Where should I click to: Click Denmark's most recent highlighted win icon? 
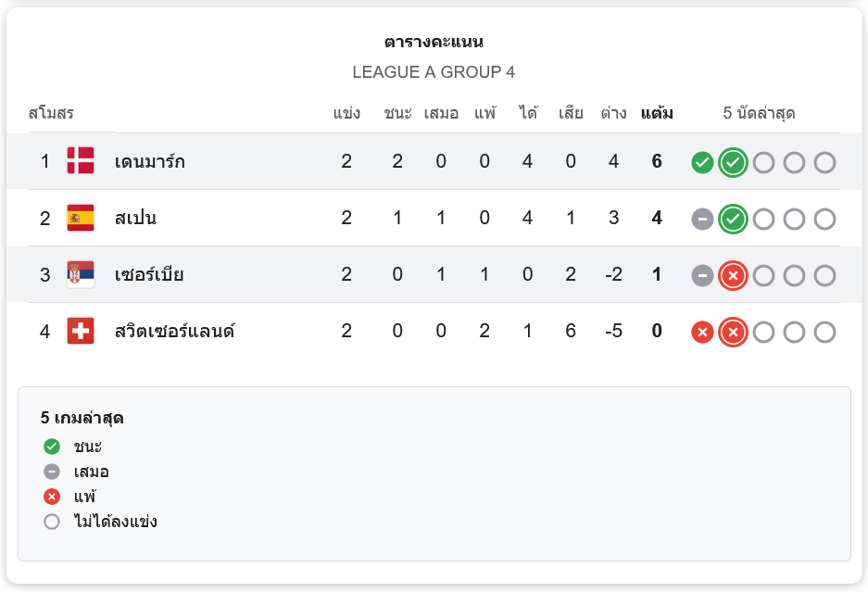[733, 162]
